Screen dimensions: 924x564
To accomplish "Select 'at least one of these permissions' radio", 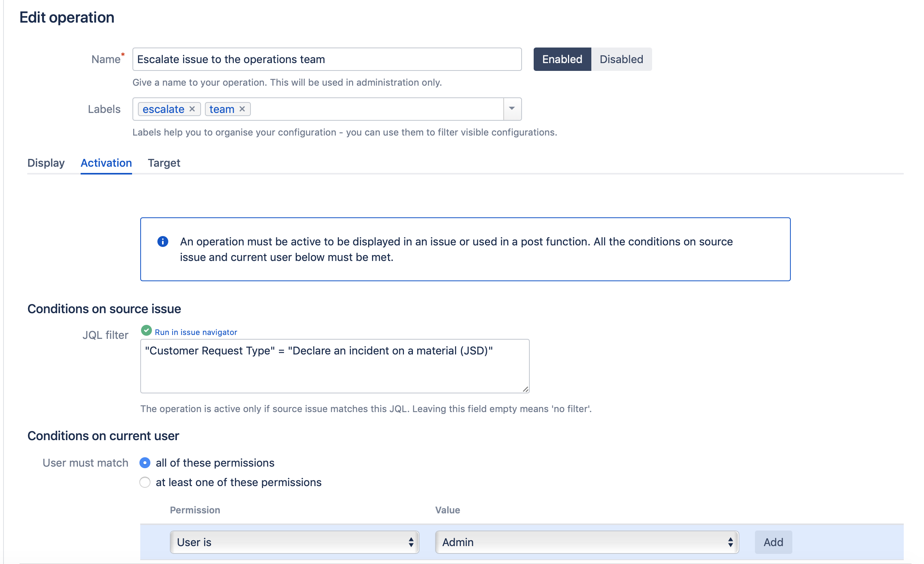I will click(x=144, y=482).
